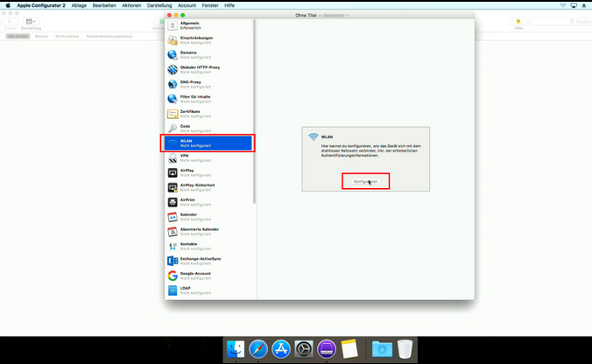This screenshot has height=364, width=592.
Task: Open the Google-Account G icon
Action: [x=173, y=276]
